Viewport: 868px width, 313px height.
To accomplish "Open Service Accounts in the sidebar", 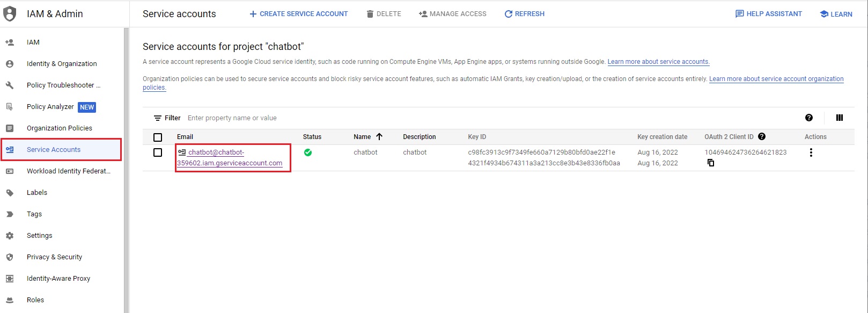I will coord(54,150).
